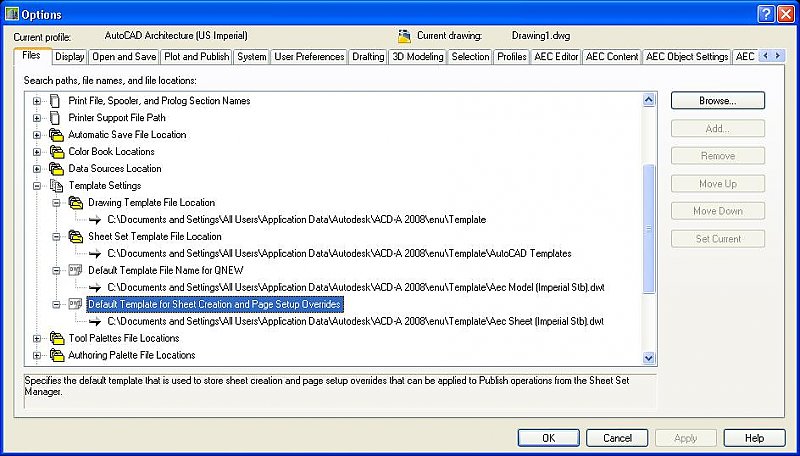The width and height of the screenshot is (800, 456).
Task: Click the tree list scroll down arrow
Action: pos(649,358)
